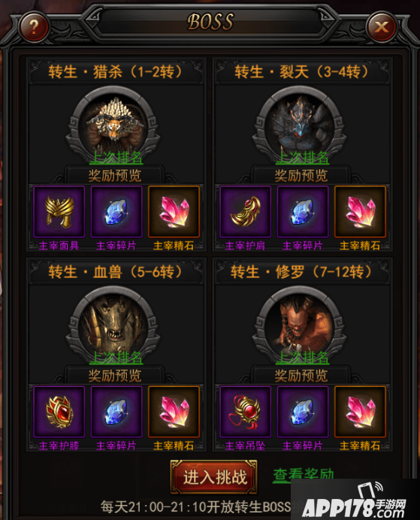Open 上次排名 link under 裂天 boss
Image resolution: width=420 pixels, height=520 pixels.
(302, 158)
